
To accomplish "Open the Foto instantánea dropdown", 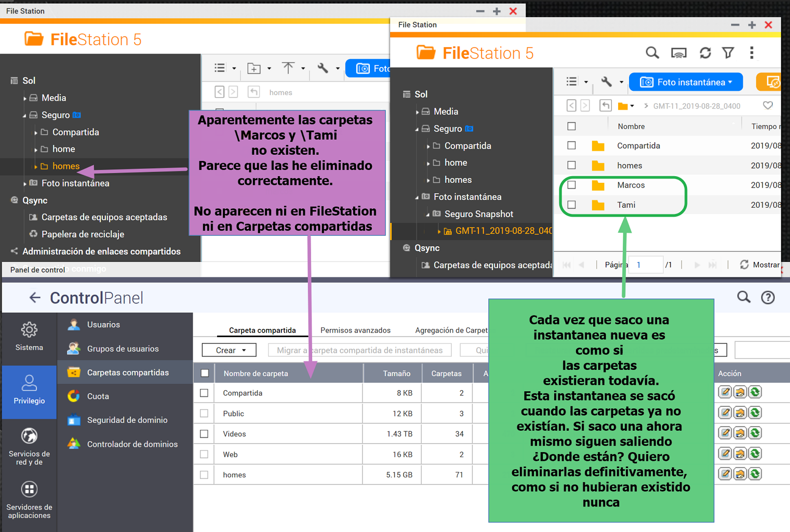I will click(x=686, y=82).
